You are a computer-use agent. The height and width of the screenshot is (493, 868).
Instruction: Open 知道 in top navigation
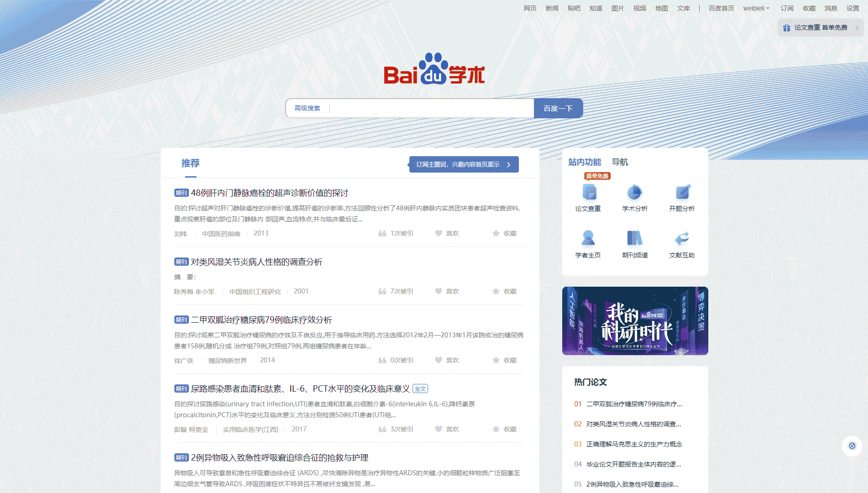tap(596, 8)
